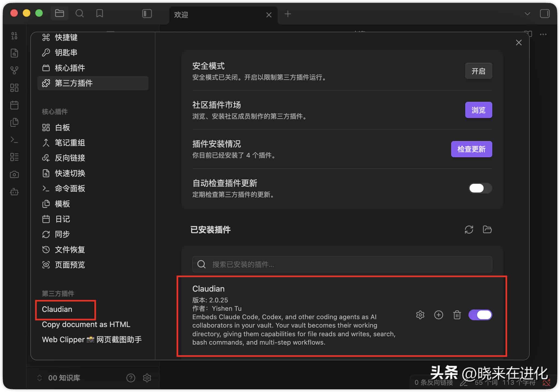Toggle 自动检查插件更新 switch
560x392 pixels.
480,188
